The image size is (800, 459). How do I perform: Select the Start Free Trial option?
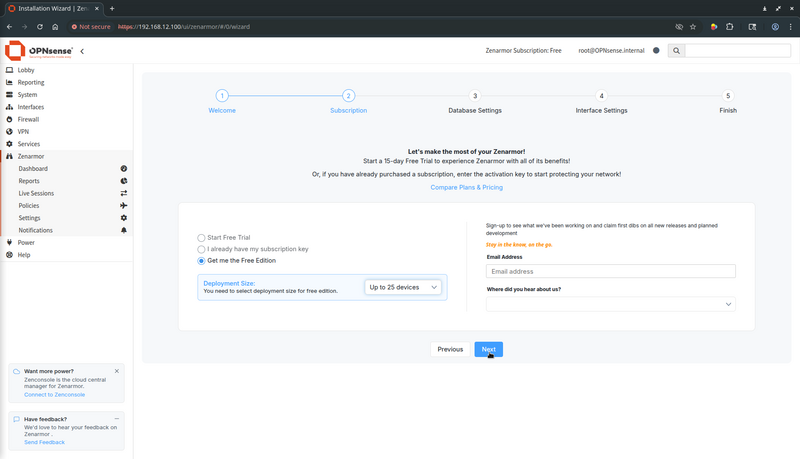coord(201,238)
